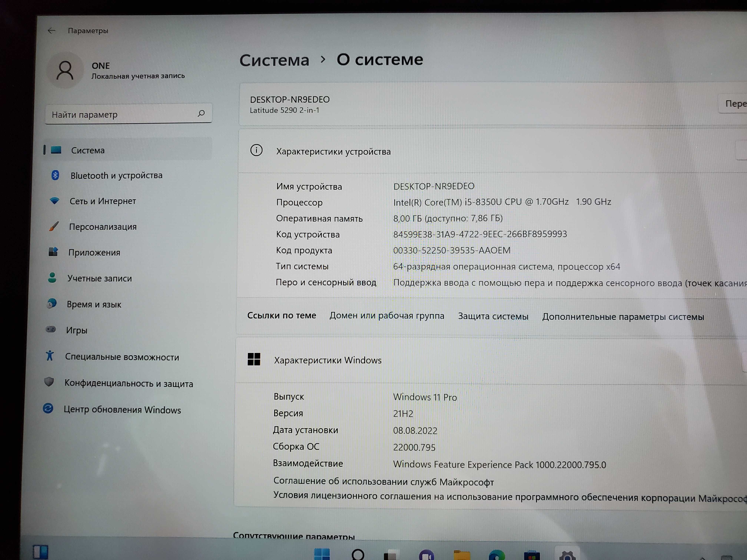747x560 pixels.
Task: Click the update arrows icon for Windows Update
Action: (48, 409)
